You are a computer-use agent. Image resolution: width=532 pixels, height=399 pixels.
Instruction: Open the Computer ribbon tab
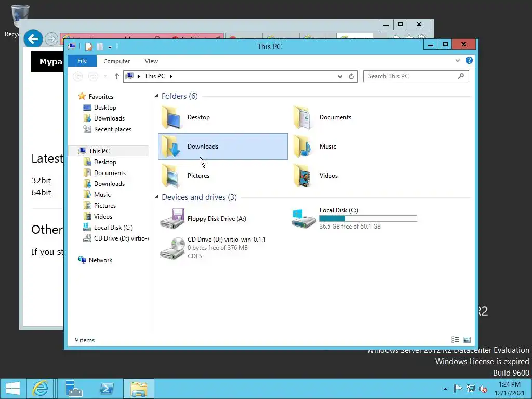coord(117,61)
